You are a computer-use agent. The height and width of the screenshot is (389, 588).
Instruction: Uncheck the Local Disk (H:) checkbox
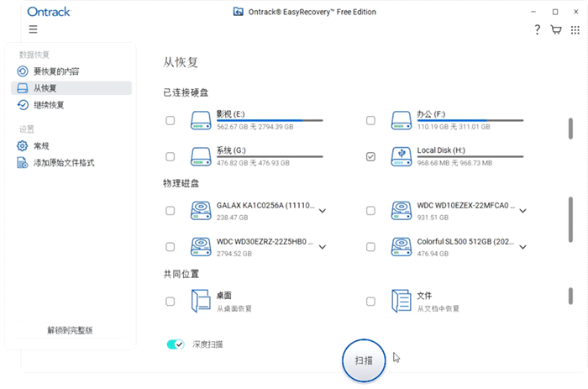pyautogui.click(x=370, y=156)
